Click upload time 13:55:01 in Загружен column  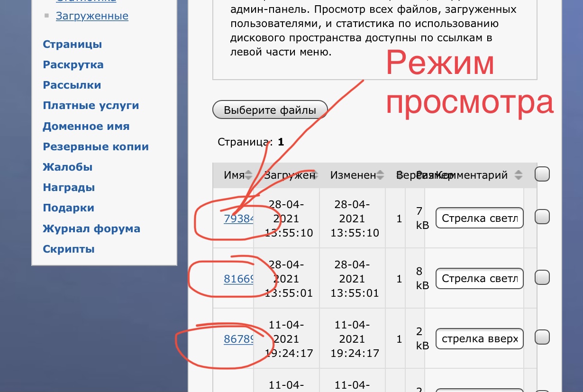(x=289, y=293)
